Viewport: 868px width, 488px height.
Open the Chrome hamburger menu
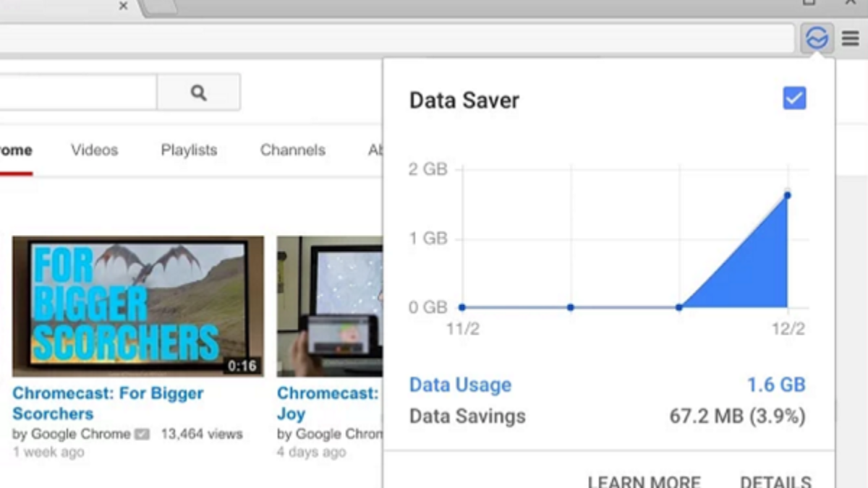tap(851, 38)
